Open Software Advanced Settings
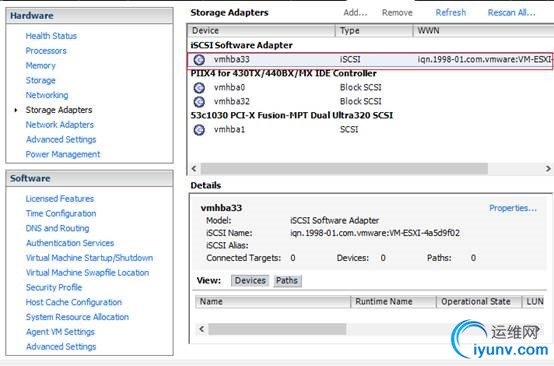 tap(61, 347)
